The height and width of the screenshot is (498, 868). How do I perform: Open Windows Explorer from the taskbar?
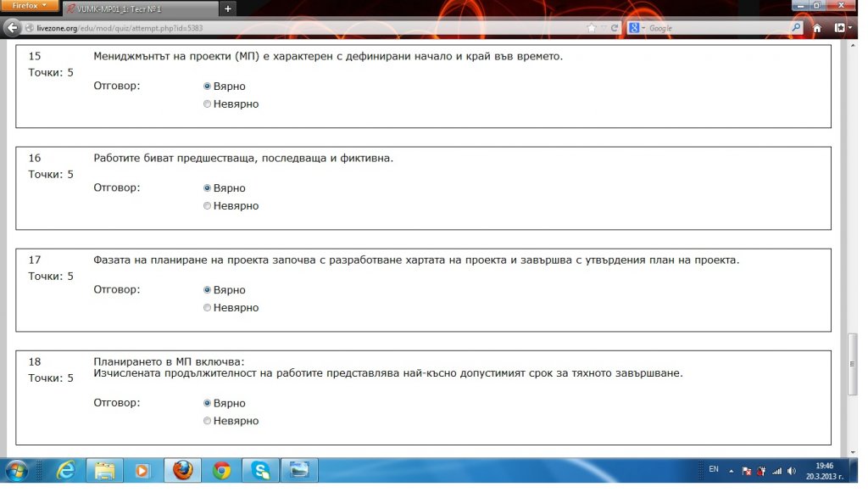[104, 471]
